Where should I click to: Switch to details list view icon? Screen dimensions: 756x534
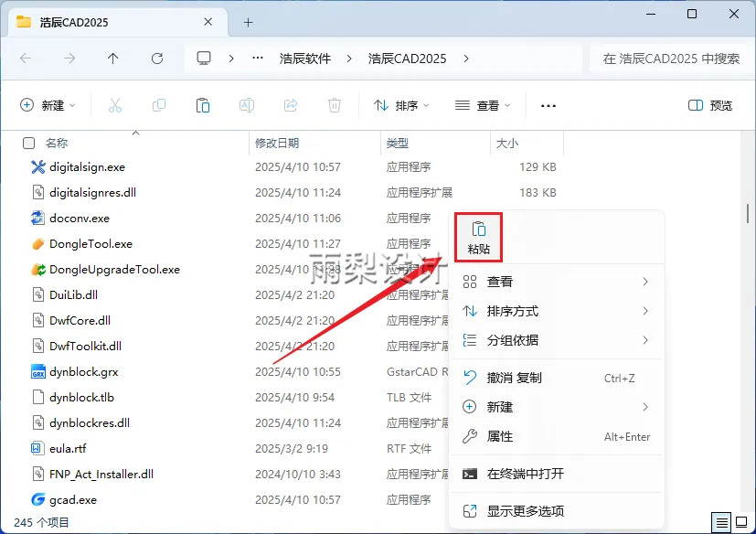click(x=721, y=522)
